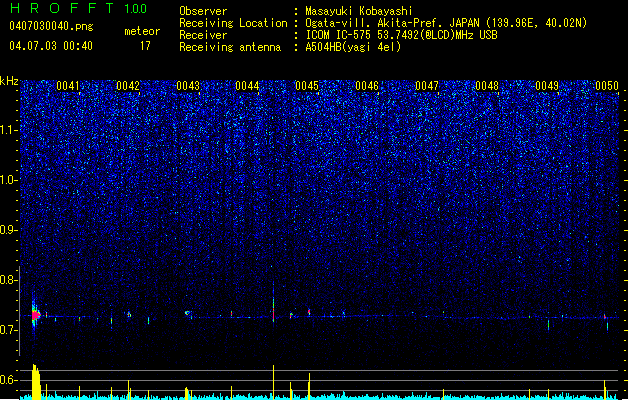Click the 0047 time marker
Screen dimensions: 629x400
(x=427, y=86)
